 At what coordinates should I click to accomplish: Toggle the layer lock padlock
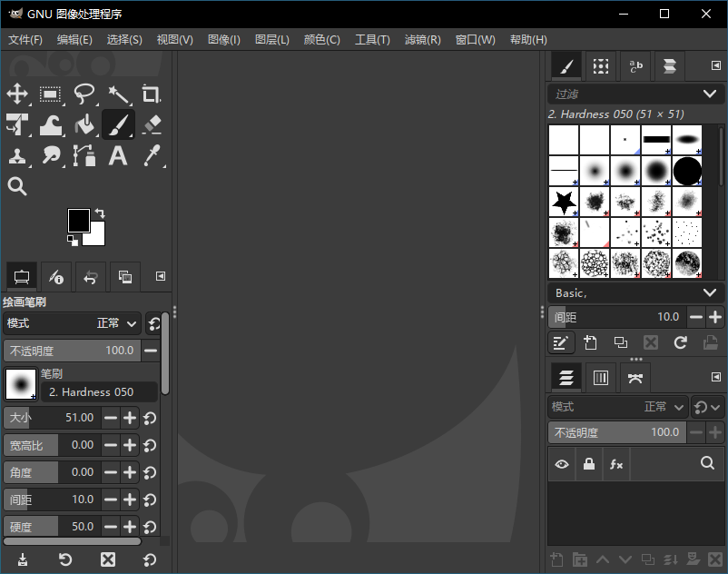coord(590,464)
